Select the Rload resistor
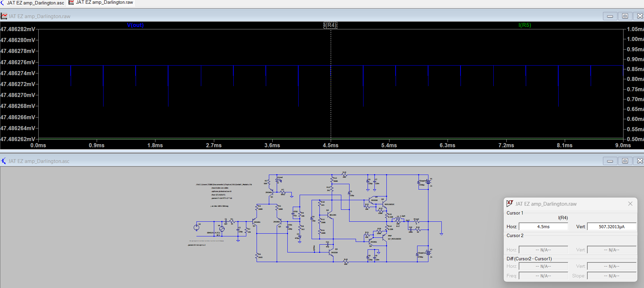Viewport: 644px width, 288px height. pyautogui.click(x=416, y=221)
